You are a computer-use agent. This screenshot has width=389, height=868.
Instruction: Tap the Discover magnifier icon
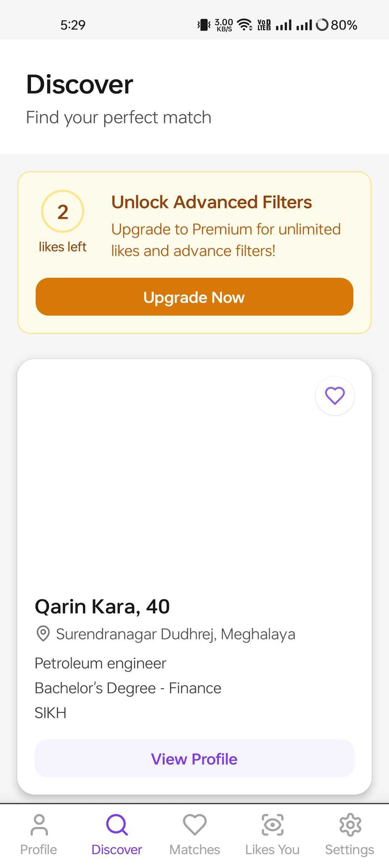[x=117, y=824]
